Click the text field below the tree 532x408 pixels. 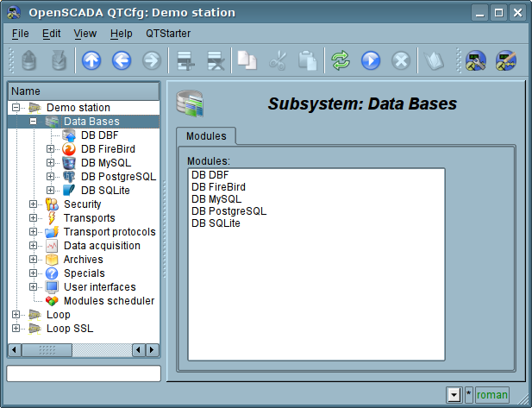tap(84, 373)
